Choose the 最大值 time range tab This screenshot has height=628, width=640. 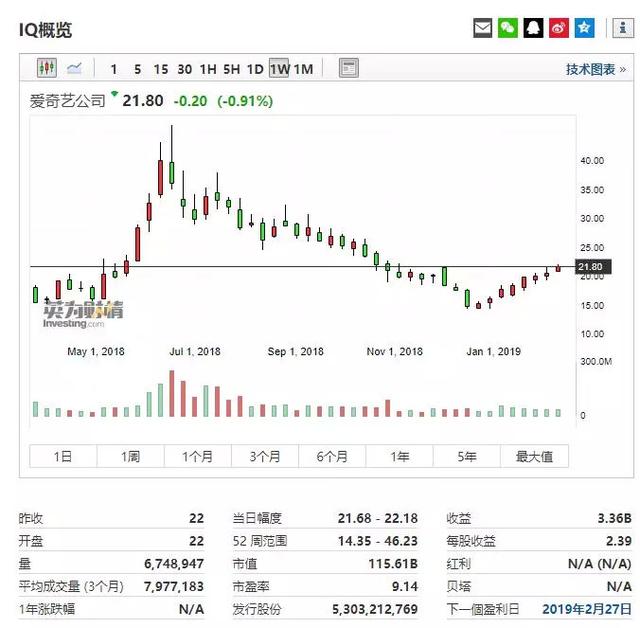coord(534,456)
